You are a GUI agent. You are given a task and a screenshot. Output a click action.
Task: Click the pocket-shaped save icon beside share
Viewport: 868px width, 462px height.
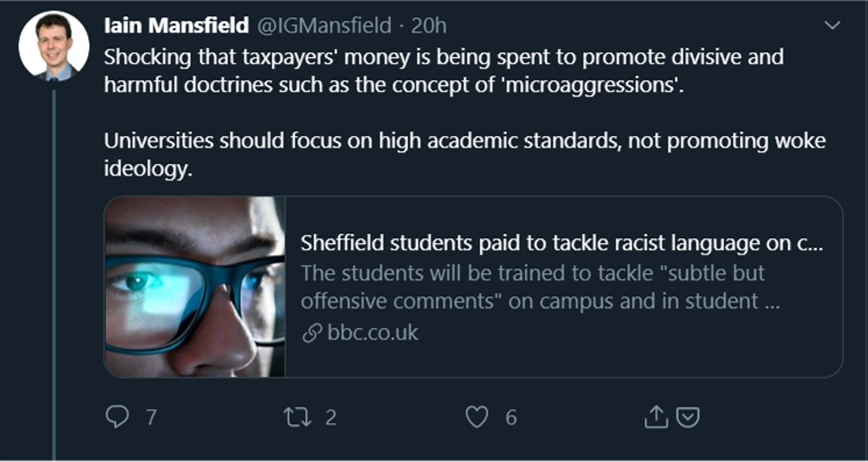point(688,417)
